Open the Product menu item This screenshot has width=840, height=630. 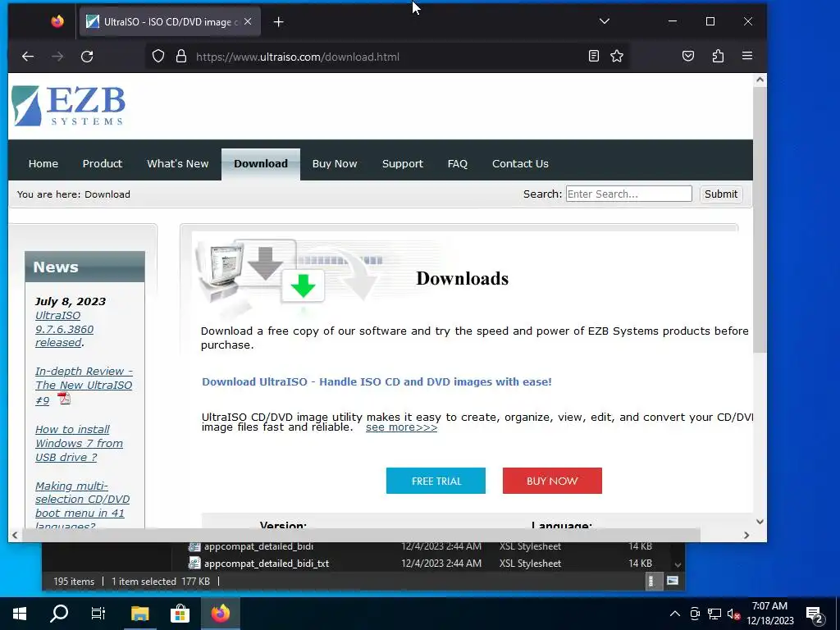coord(103,164)
